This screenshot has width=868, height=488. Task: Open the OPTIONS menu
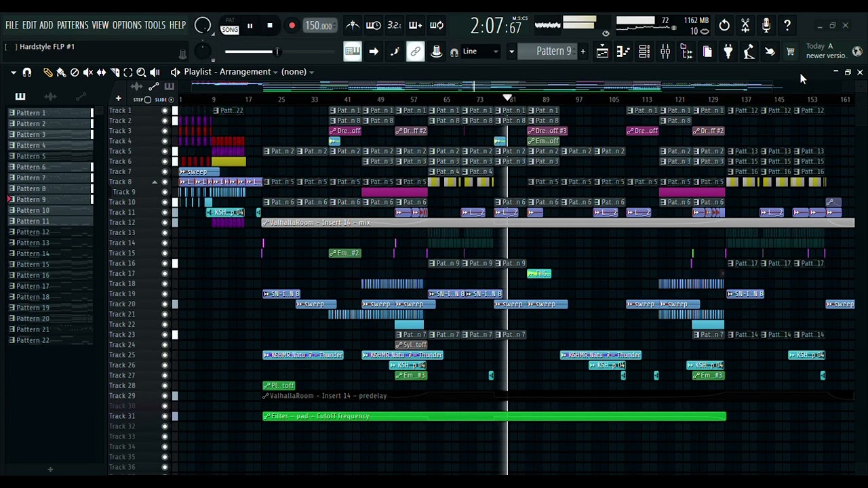pyautogui.click(x=127, y=25)
